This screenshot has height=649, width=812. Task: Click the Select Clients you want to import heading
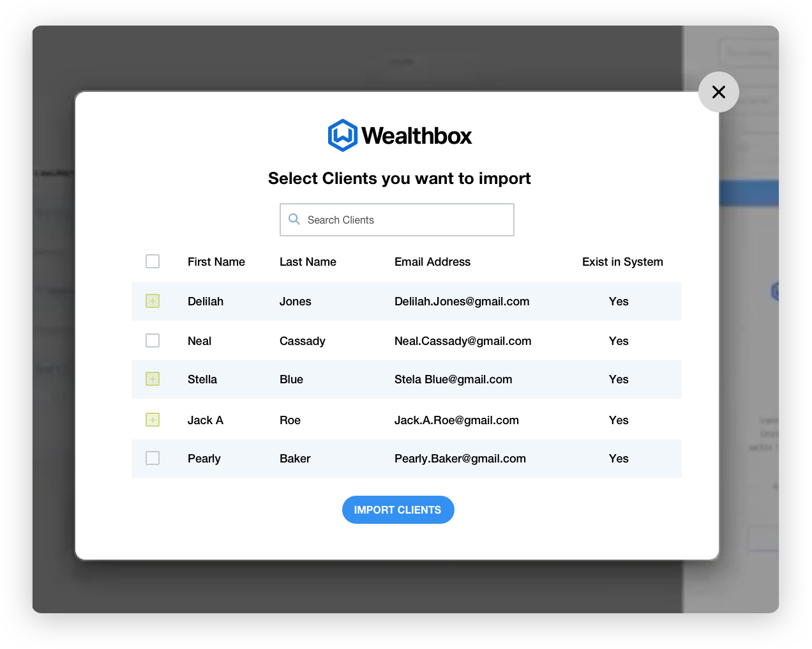tap(400, 178)
